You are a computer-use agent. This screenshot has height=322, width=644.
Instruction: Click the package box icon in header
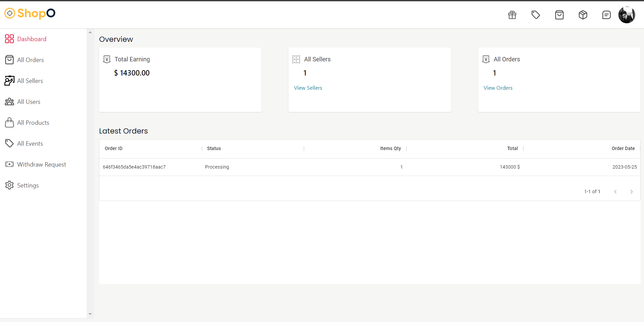[582, 15]
